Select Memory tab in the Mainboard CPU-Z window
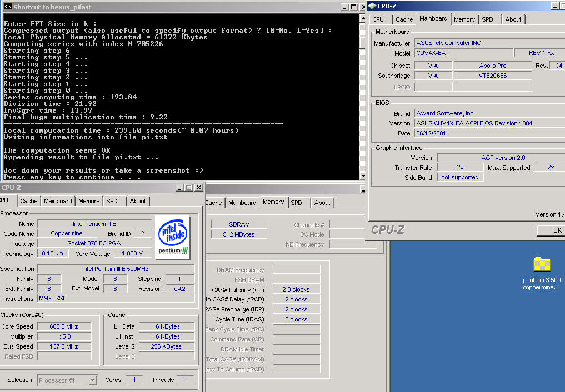The width and height of the screenshot is (565, 392). coord(464,19)
